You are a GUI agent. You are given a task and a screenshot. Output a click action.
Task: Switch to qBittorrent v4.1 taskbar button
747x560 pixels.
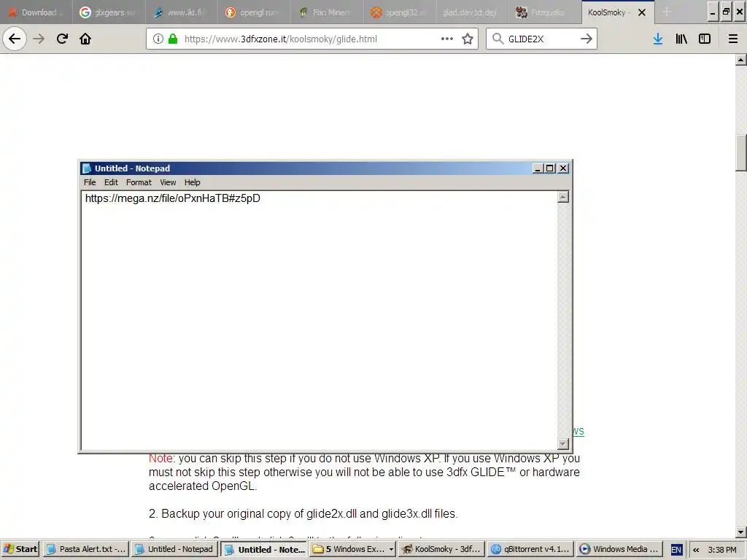[530, 549]
